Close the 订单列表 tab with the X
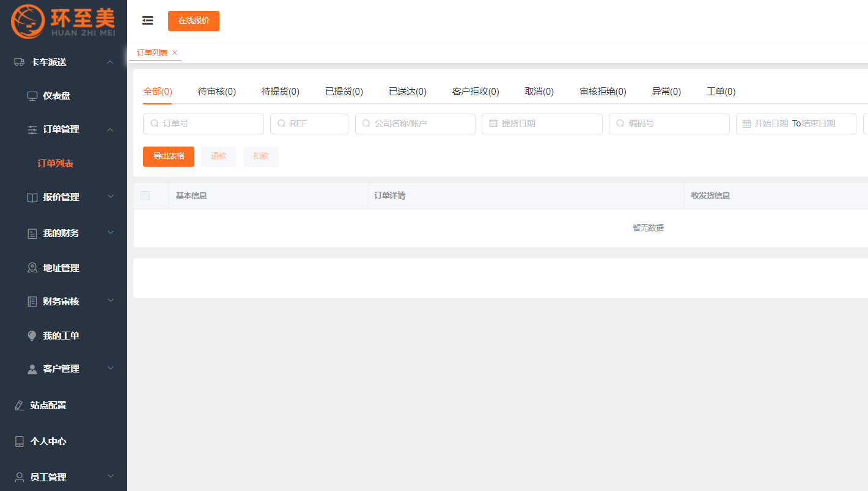This screenshot has height=491, width=868. 175,53
